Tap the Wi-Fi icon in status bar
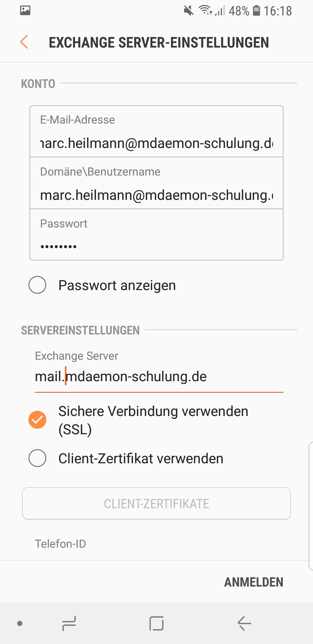313x644 pixels. point(205,10)
